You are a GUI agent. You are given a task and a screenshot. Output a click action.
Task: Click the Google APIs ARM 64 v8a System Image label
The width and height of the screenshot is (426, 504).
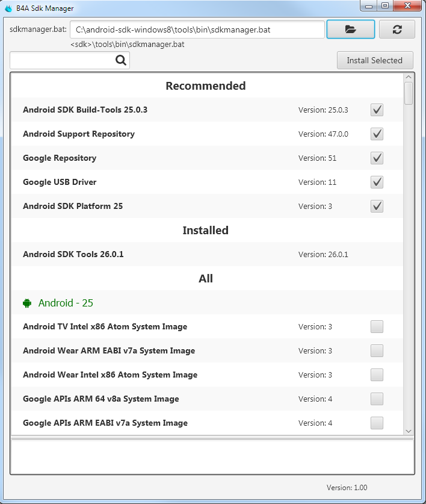(101, 399)
